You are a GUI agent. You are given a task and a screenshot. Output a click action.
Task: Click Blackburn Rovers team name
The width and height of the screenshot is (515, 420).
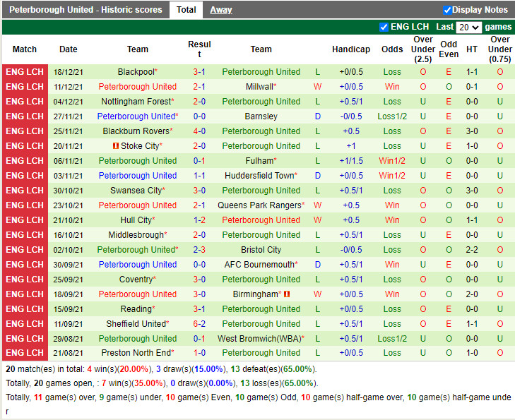click(x=136, y=131)
